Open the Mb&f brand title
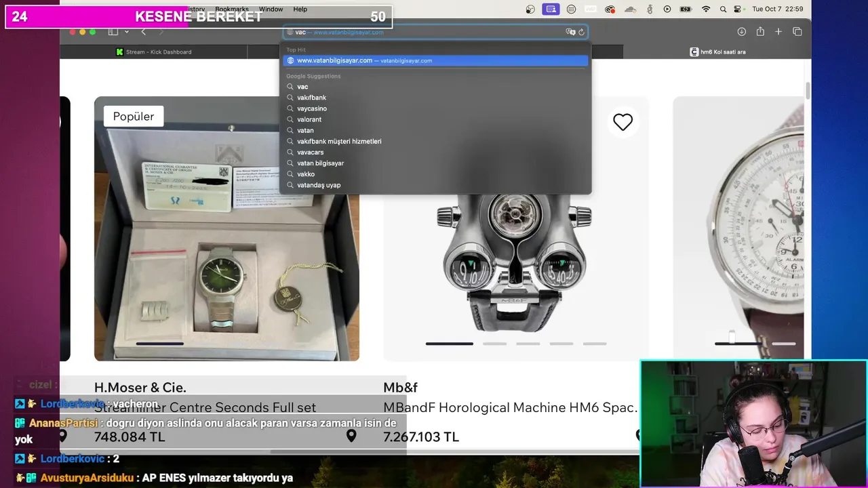Viewport: 868px width, 488px height. pyautogui.click(x=400, y=388)
